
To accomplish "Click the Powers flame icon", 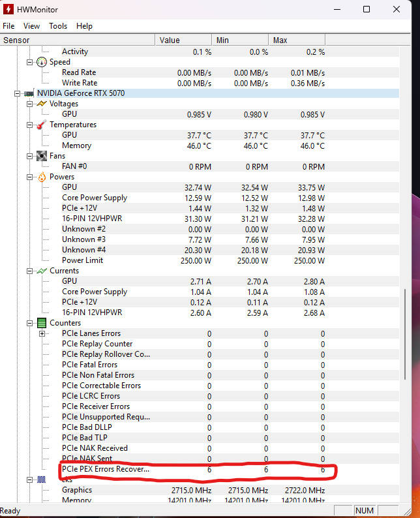I will tap(42, 177).
